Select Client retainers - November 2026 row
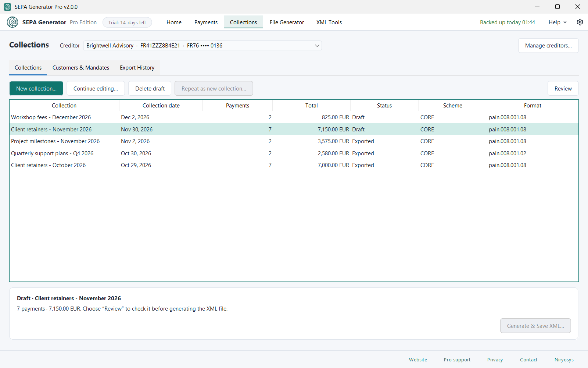The height and width of the screenshot is (368, 588). pyautogui.click(x=294, y=130)
